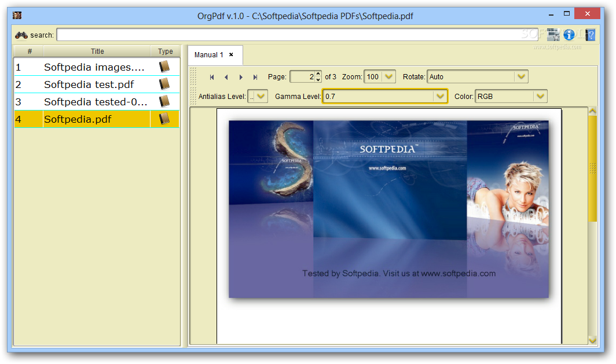Click row number 3 cell
The width and height of the screenshot is (616, 364).
(x=29, y=101)
